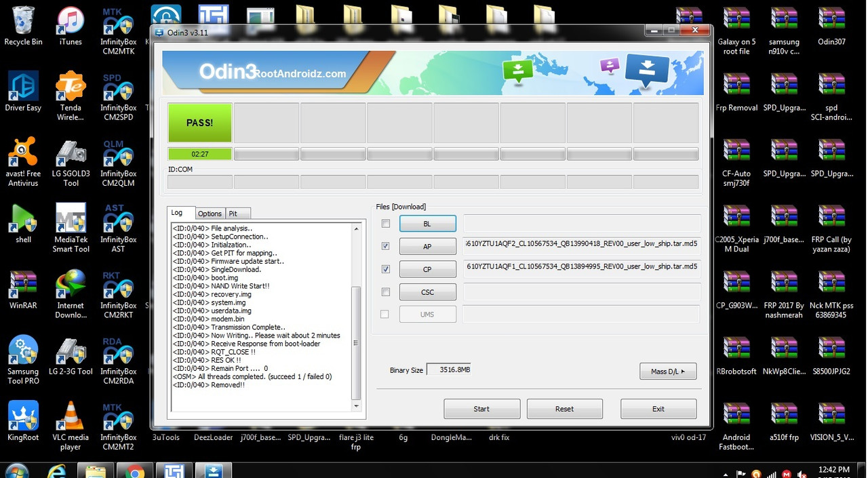This screenshot has height=478, width=868.
Task: Open InfinityBox CM2QLM shortcut
Action: (118, 163)
